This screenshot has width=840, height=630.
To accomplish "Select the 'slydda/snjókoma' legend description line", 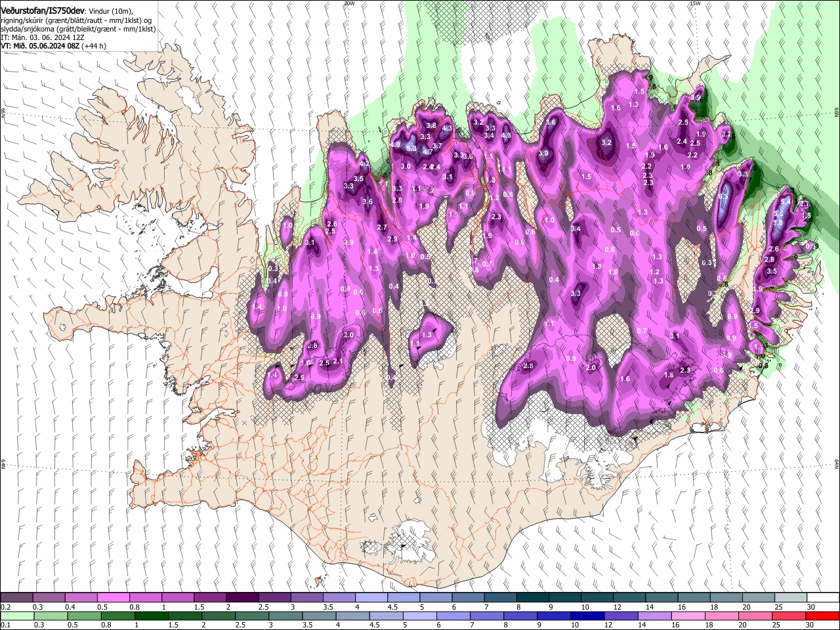I will (x=78, y=29).
